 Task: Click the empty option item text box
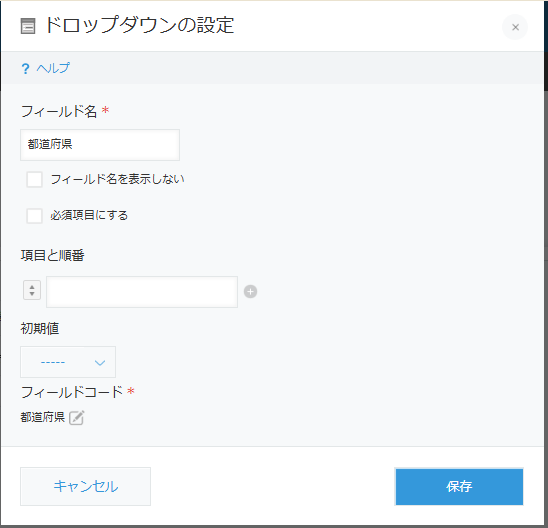pyautogui.click(x=142, y=292)
